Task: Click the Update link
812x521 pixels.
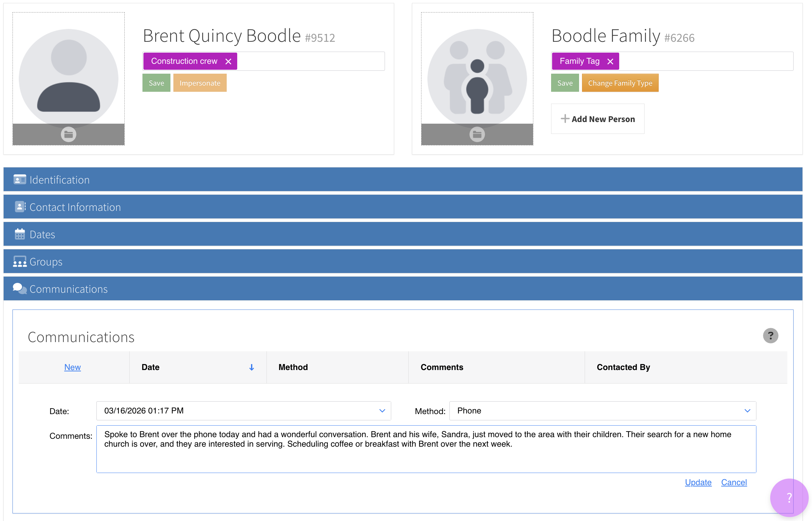Action: pos(698,483)
